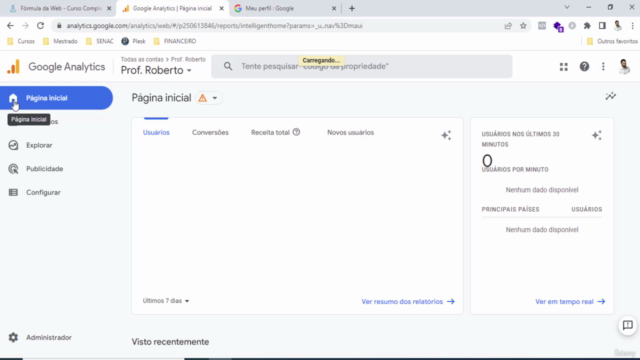The image size is (640, 360).
Task: Close the Fórmula da Web tab
Action: coord(109,8)
